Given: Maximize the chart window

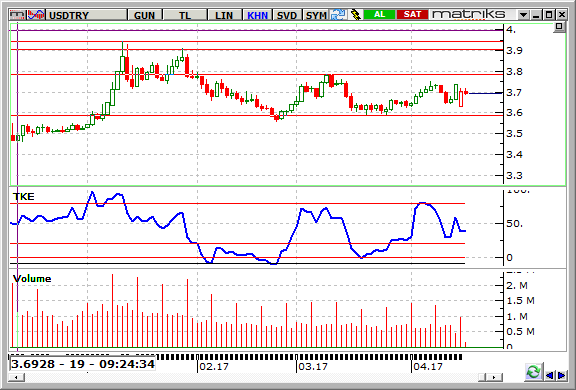Looking at the screenshot, I should [549, 15].
